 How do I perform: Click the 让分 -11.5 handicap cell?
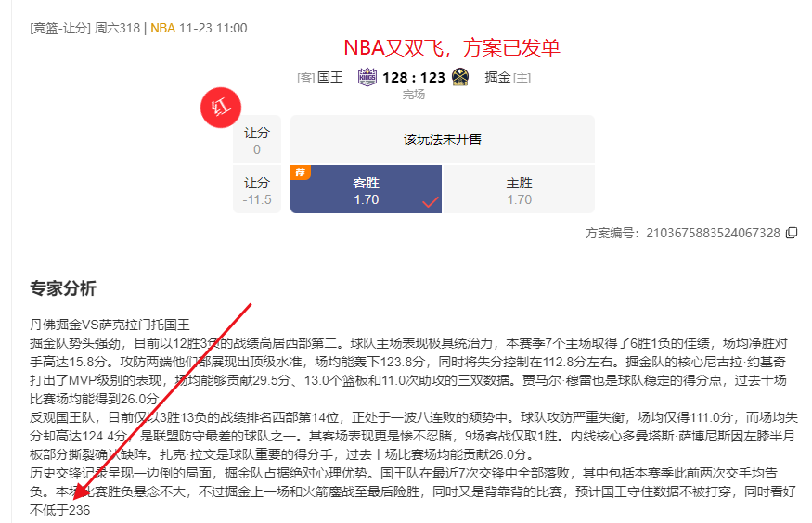(x=256, y=190)
